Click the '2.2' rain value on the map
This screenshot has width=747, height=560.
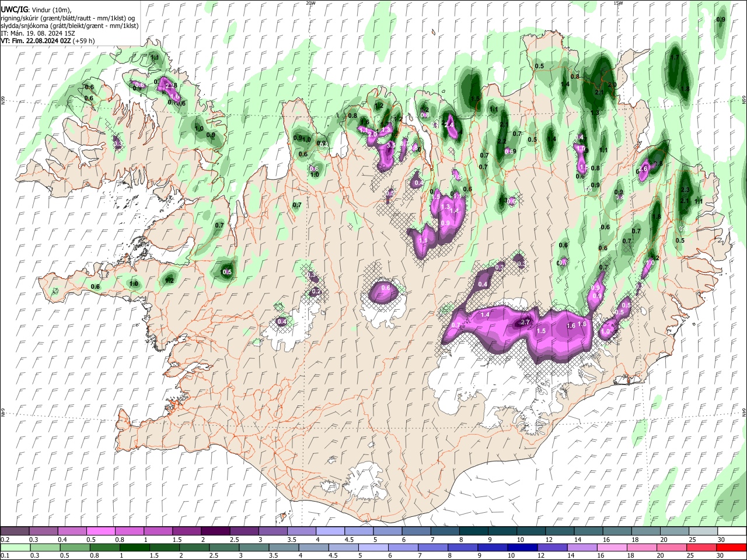click(x=501, y=141)
